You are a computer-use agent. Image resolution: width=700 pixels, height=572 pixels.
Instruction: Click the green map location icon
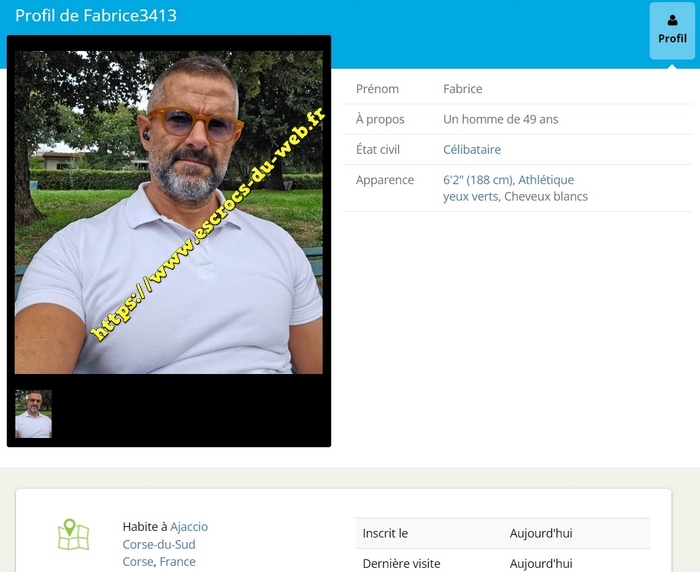[x=74, y=535]
